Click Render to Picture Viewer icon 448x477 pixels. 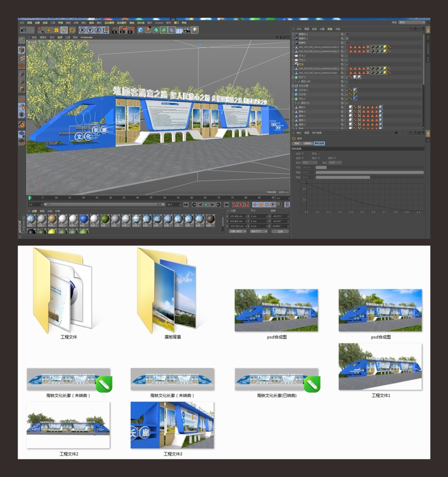click(x=123, y=30)
